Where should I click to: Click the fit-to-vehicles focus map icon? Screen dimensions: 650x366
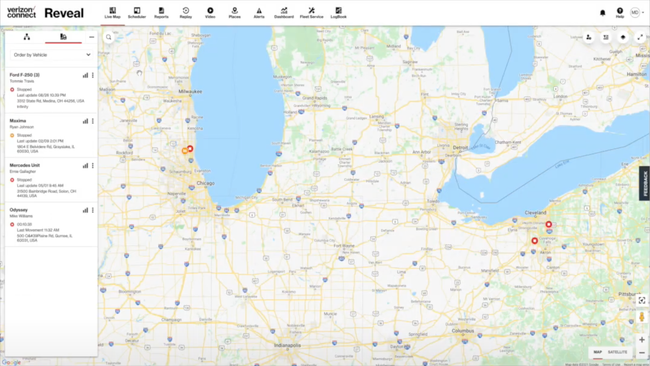pyautogui.click(x=642, y=300)
